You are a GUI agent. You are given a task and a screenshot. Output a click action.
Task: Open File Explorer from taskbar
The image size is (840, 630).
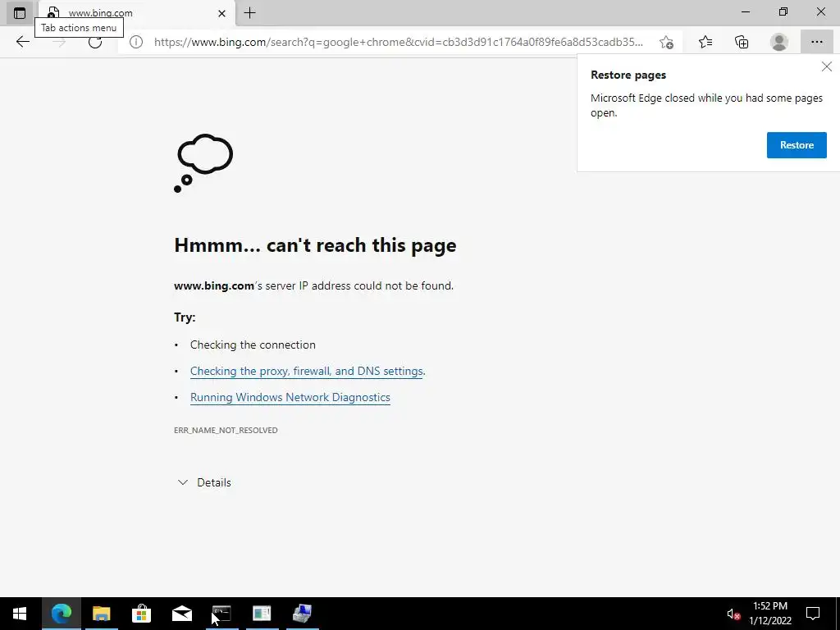[x=101, y=614]
